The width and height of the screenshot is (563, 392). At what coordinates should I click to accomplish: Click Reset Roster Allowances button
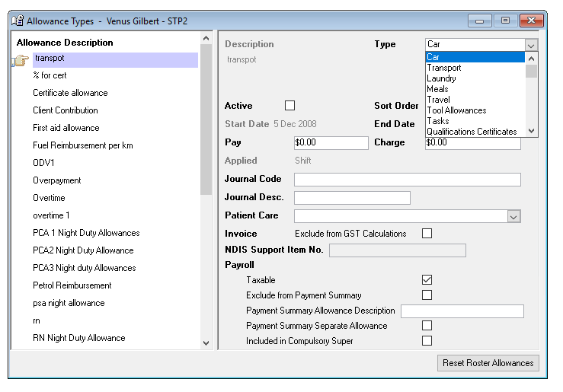coord(488,363)
